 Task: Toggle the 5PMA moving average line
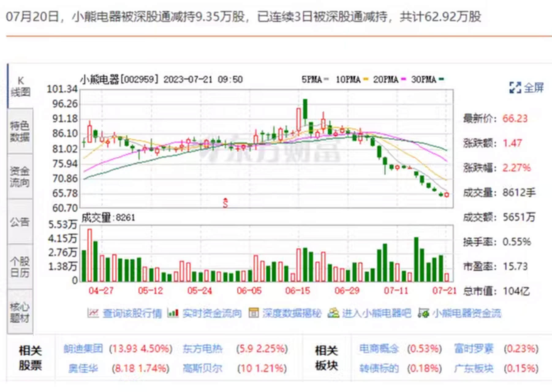pos(313,79)
